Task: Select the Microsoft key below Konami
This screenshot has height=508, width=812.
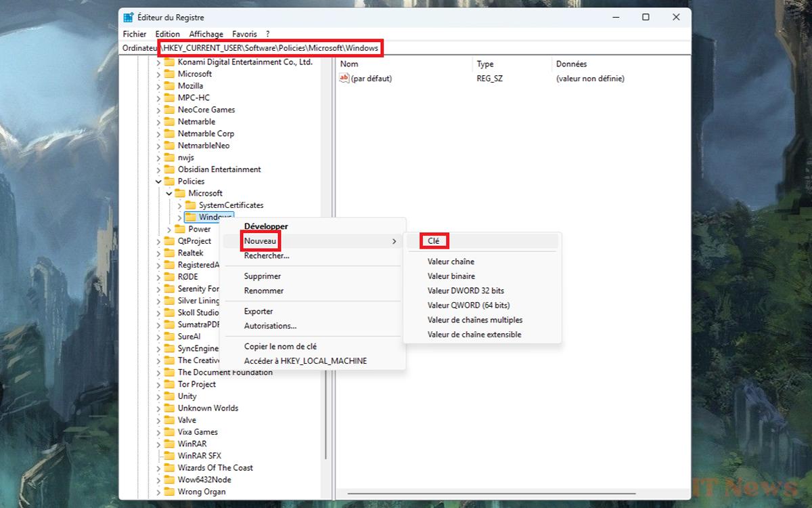Action: point(194,74)
